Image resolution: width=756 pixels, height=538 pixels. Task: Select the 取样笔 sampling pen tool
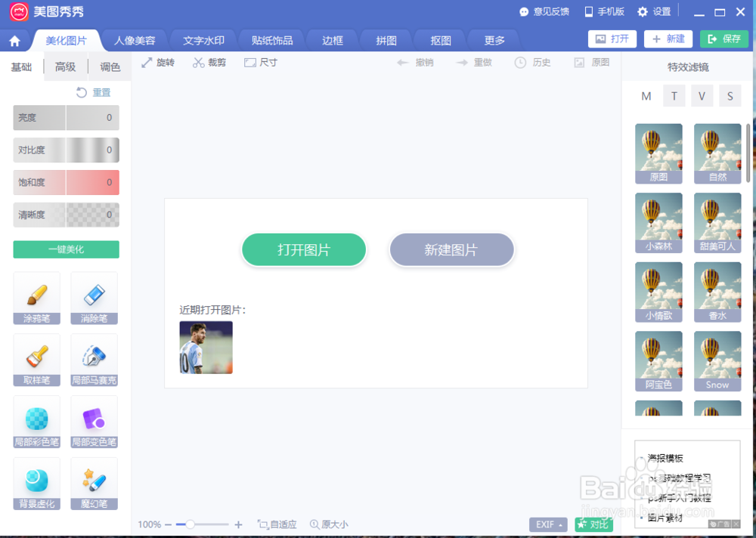36,360
